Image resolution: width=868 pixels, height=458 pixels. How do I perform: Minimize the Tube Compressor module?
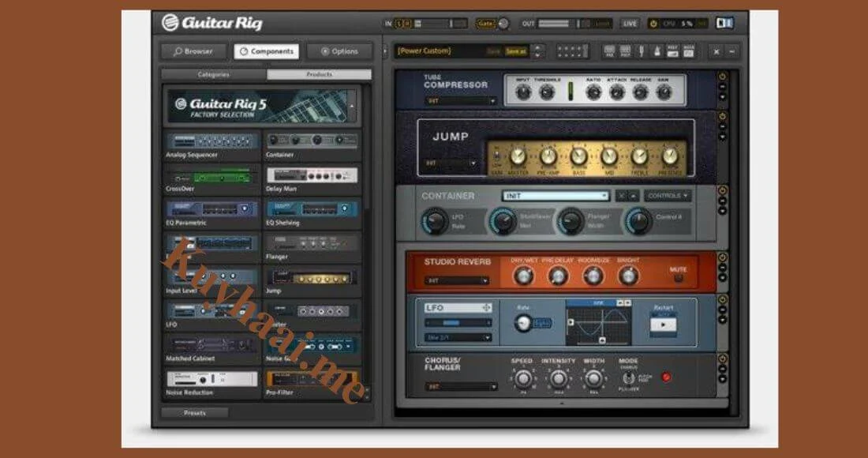(x=722, y=87)
